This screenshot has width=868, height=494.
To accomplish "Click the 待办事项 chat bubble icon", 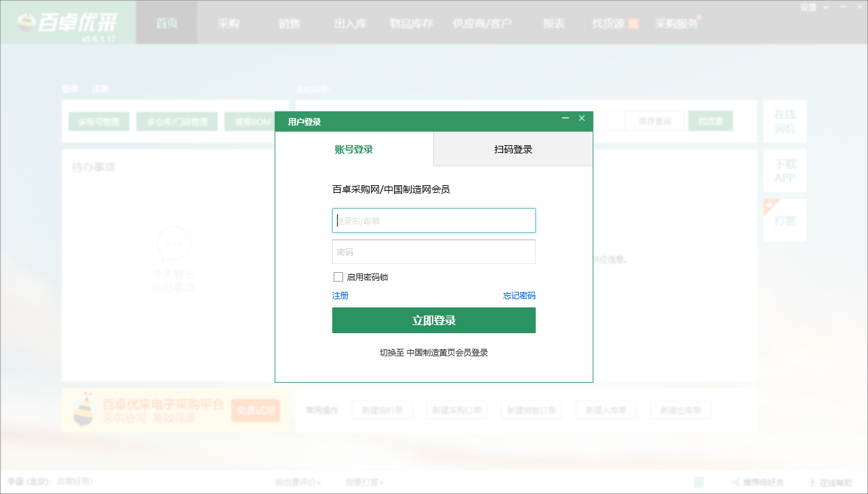I will pos(174,244).
